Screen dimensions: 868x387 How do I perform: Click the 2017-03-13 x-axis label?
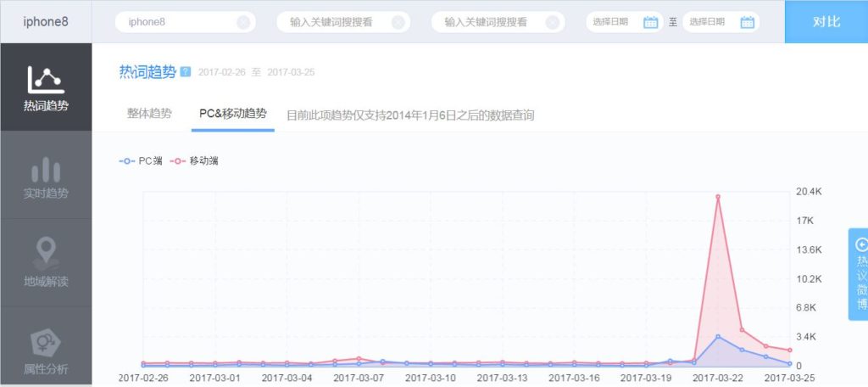pos(502,378)
